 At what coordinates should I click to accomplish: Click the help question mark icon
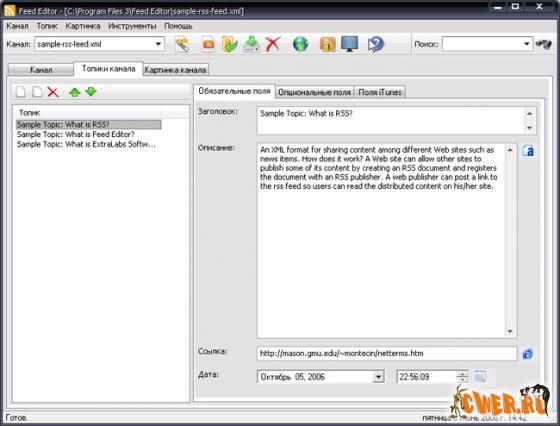[x=375, y=45]
